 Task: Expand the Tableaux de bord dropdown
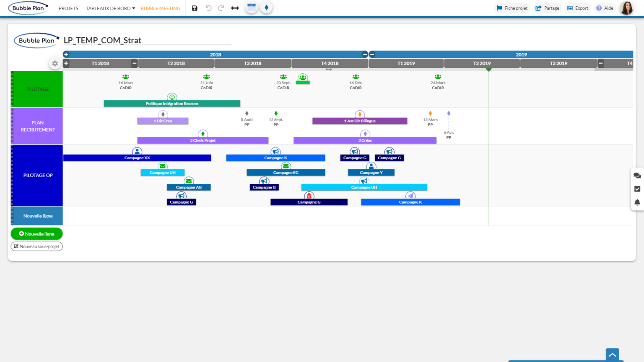tap(110, 8)
